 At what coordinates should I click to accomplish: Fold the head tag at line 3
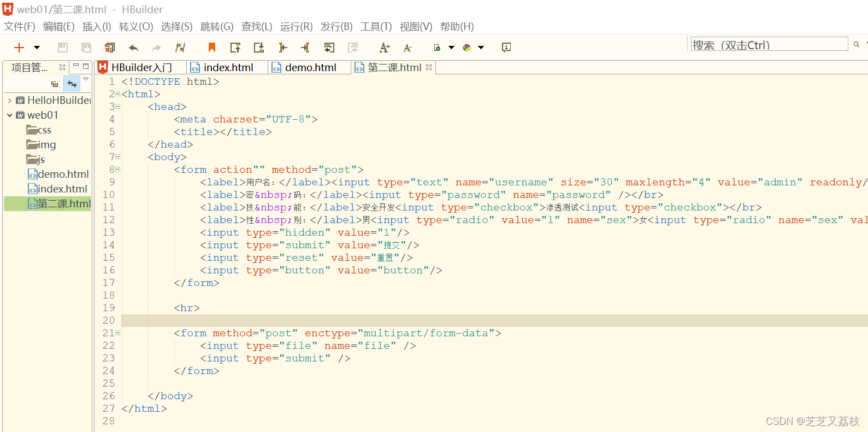point(117,107)
